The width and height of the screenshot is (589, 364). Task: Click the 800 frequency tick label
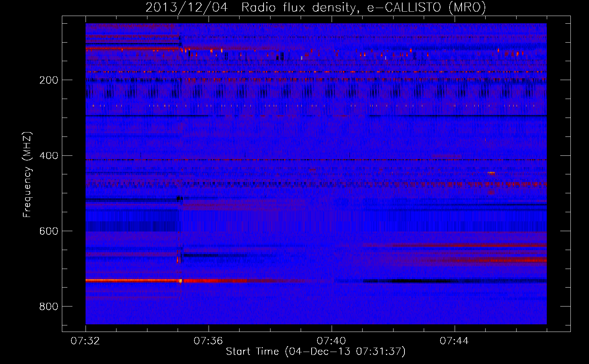tap(48, 307)
